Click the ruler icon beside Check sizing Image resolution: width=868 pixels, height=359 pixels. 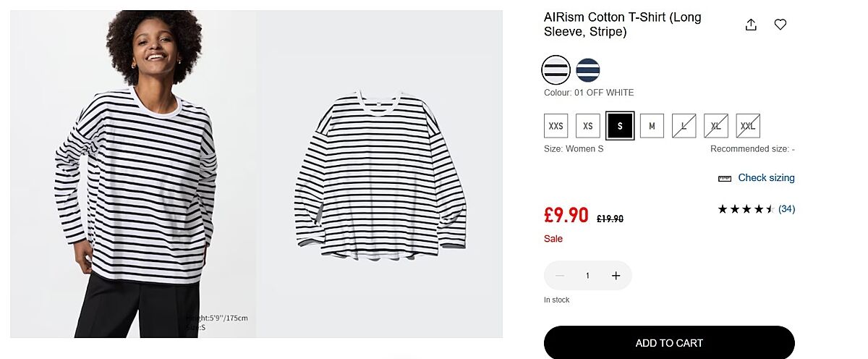[725, 178]
